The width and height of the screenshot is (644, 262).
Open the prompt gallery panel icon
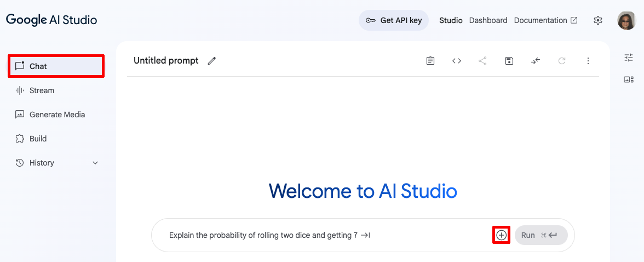click(x=628, y=79)
